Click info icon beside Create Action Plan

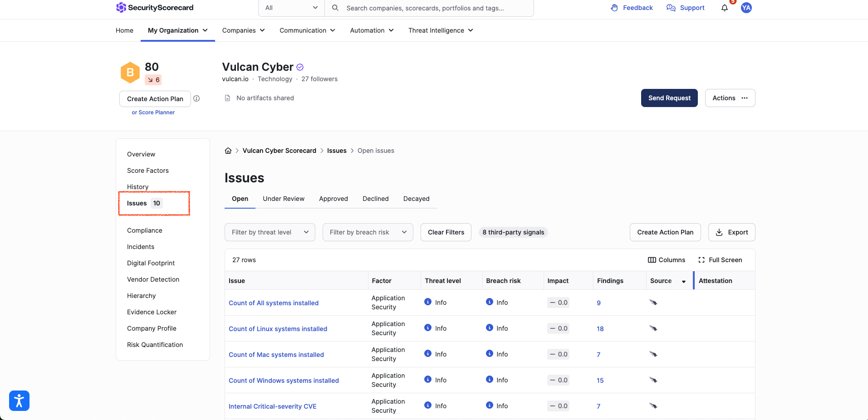(x=196, y=98)
